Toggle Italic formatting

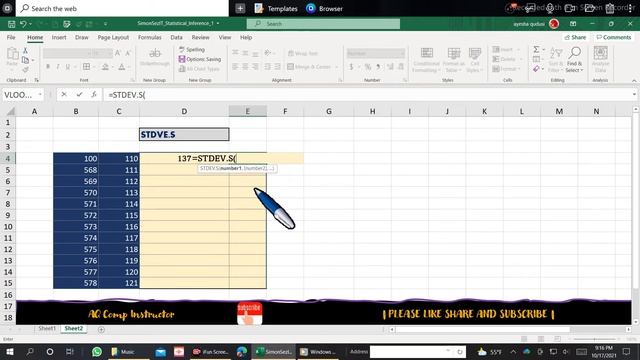(x=58, y=67)
